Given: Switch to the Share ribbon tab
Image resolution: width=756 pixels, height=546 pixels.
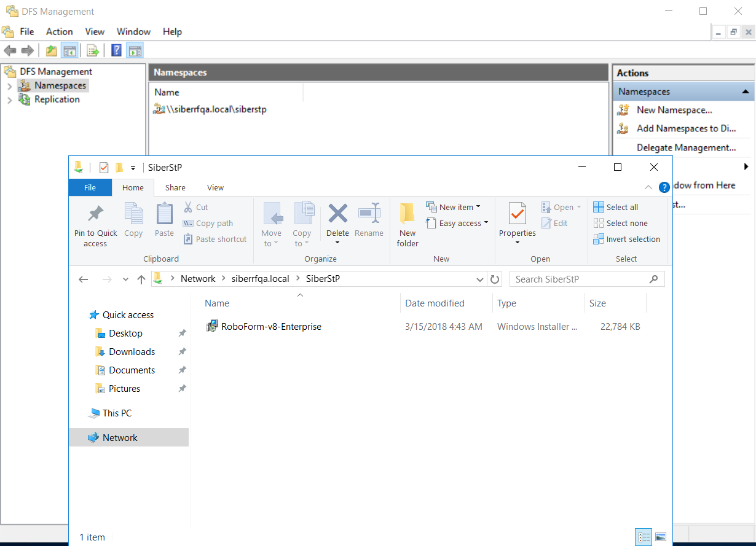Looking at the screenshot, I should pyautogui.click(x=175, y=188).
